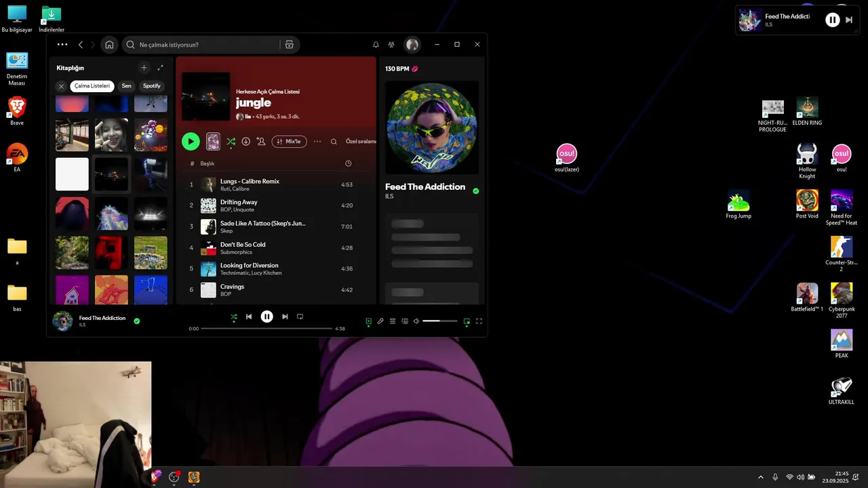Play the jungle playlist with green button
This screenshot has width=868, height=488.
[191, 142]
